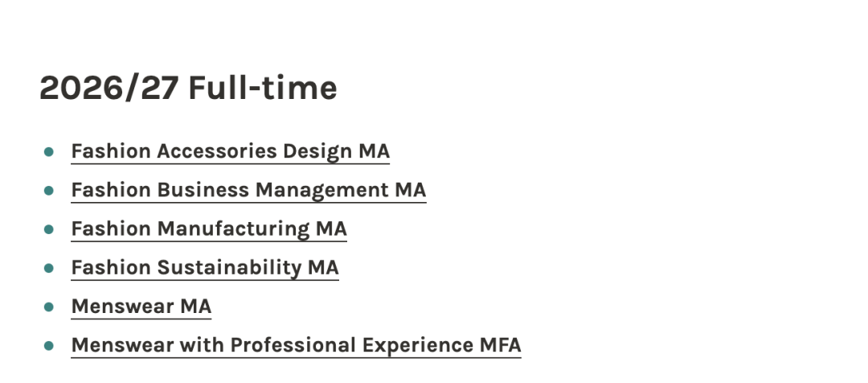Screen dimensions: 868x383
Task: Click the teal bullet beside Menswear MA
Action: click(49, 307)
